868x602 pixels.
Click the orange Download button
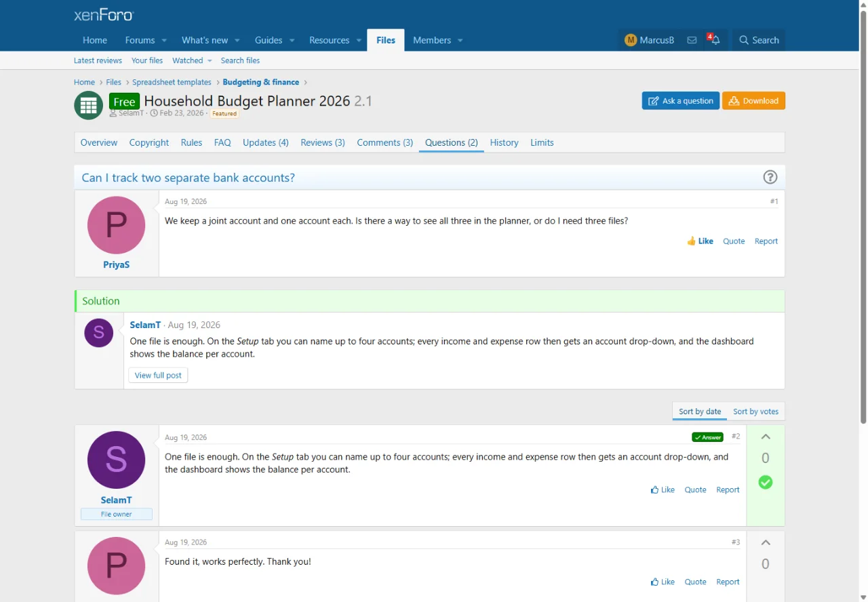click(753, 101)
